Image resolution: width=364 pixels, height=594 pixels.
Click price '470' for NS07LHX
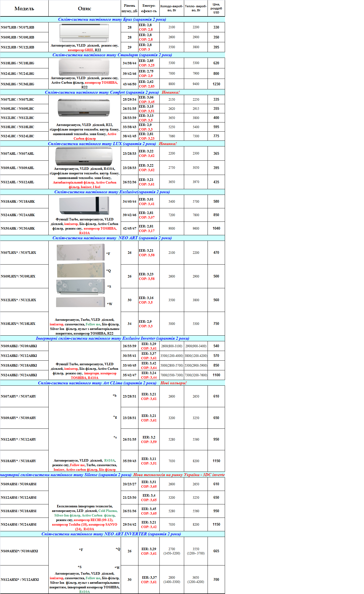click(216, 252)
